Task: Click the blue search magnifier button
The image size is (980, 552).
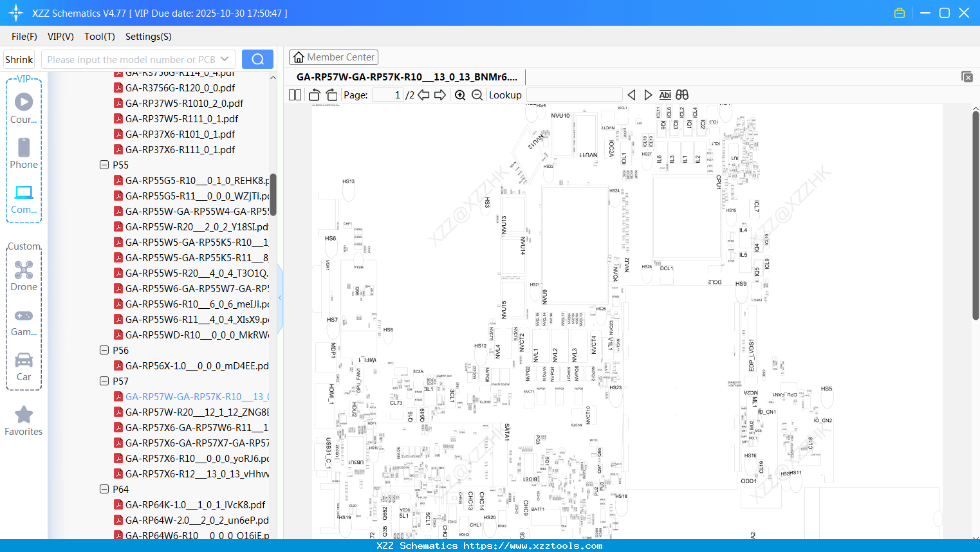Action: (257, 59)
